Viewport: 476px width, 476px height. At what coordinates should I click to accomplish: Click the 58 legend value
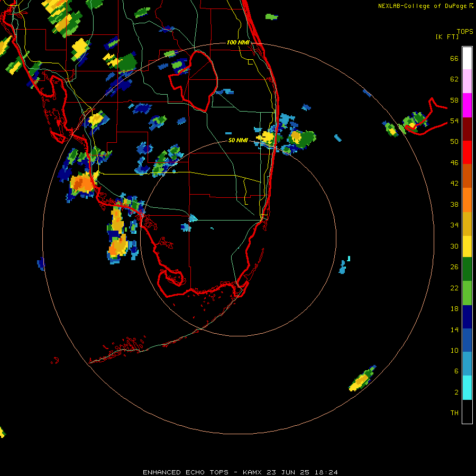pyautogui.click(x=454, y=100)
